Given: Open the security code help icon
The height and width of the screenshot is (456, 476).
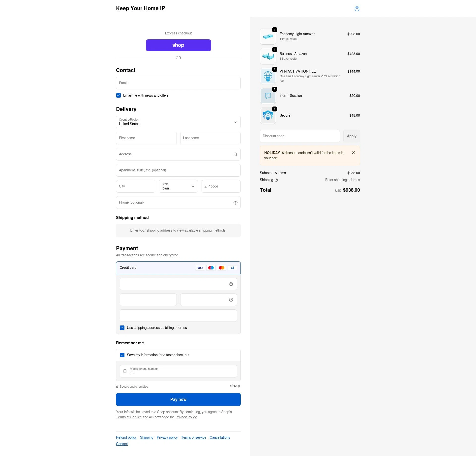Looking at the screenshot, I should [231, 300].
